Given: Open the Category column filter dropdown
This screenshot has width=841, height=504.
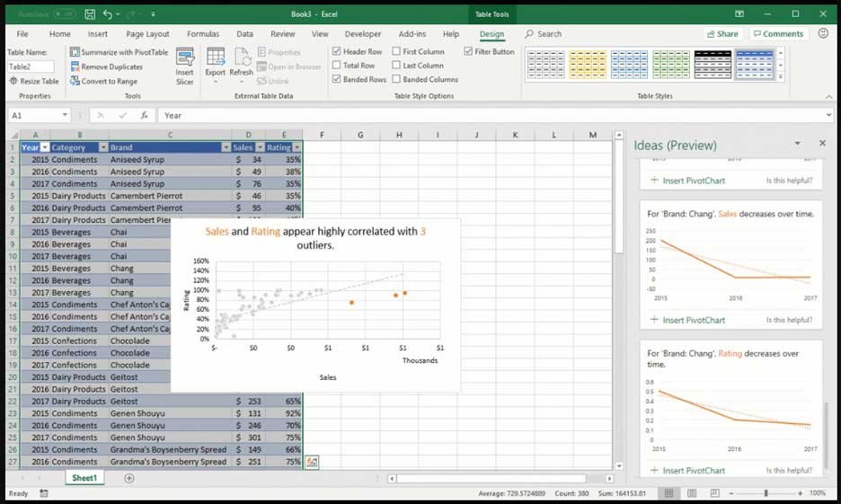Looking at the screenshot, I should point(103,147).
